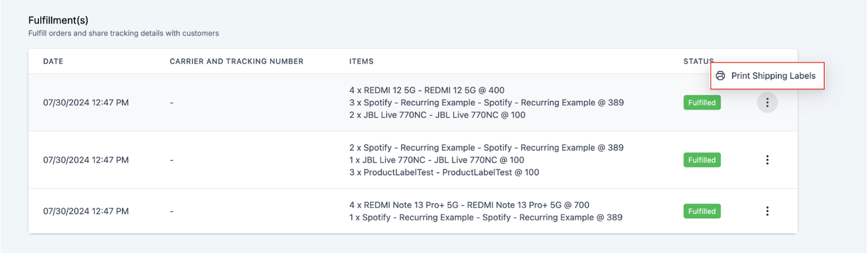
Task: Click the 1 x JBL Live 770NC item line
Action: click(437, 160)
